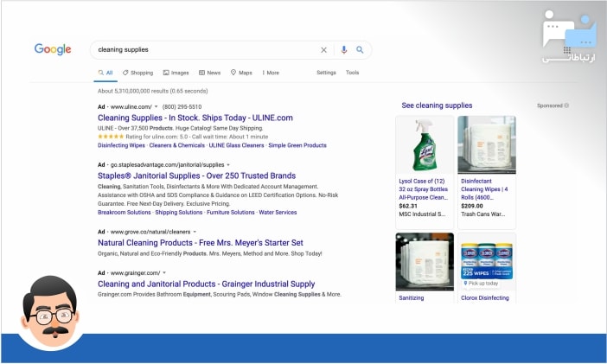The height and width of the screenshot is (364, 607).
Task: Clear the search box with X icon
Action: pyautogui.click(x=324, y=50)
